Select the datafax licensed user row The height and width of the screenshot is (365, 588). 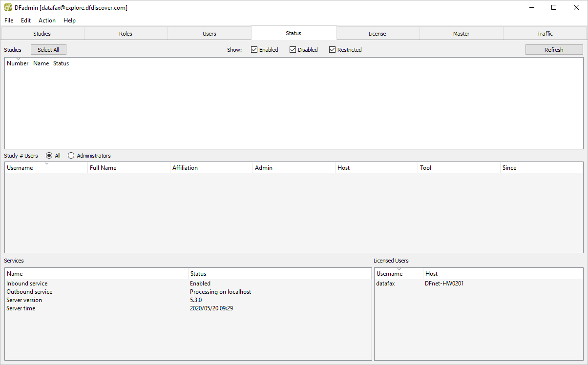point(386,284)
